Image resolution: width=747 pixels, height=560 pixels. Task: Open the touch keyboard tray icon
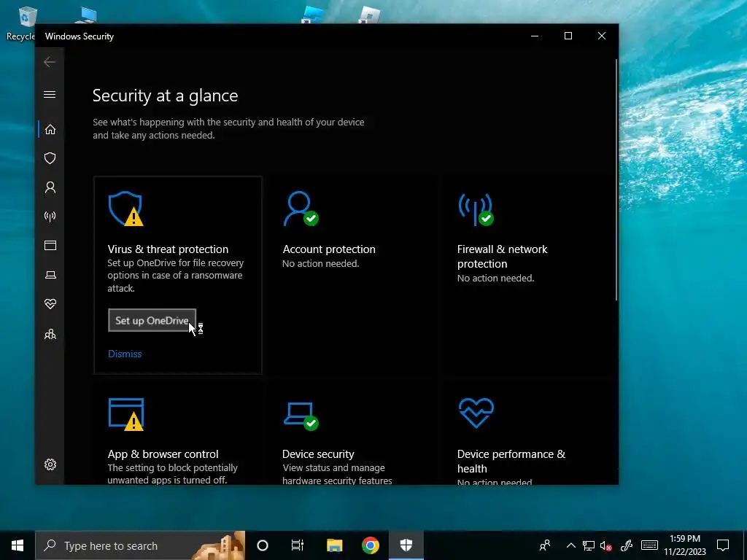649,545
